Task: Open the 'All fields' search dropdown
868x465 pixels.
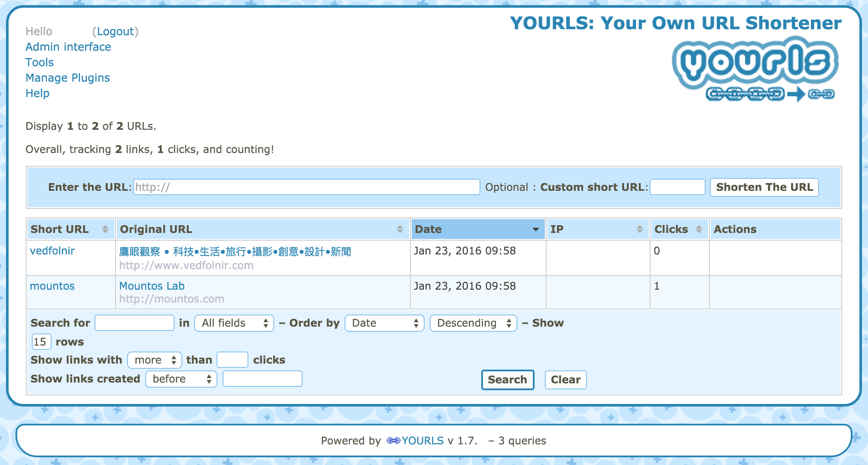Action: 234,323
